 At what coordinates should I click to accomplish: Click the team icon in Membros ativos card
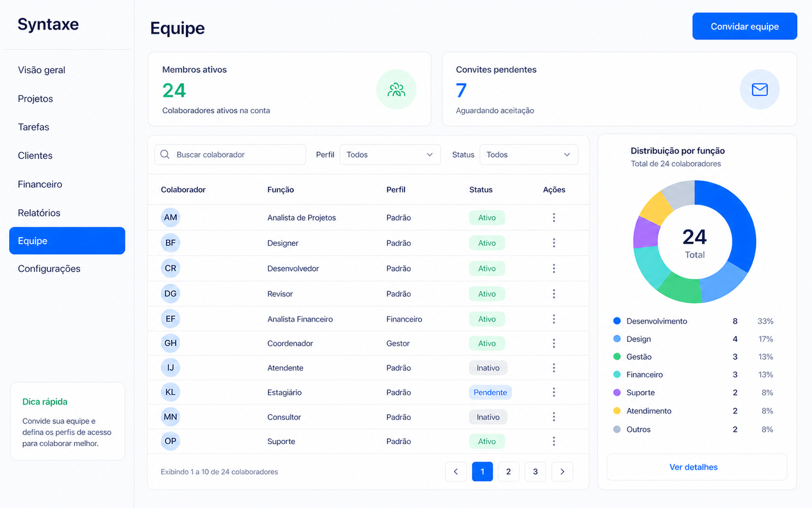[396, 90]
